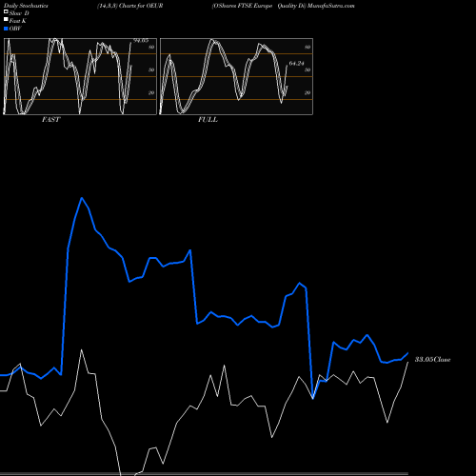Click the blue OBV legend swatch

6,29
